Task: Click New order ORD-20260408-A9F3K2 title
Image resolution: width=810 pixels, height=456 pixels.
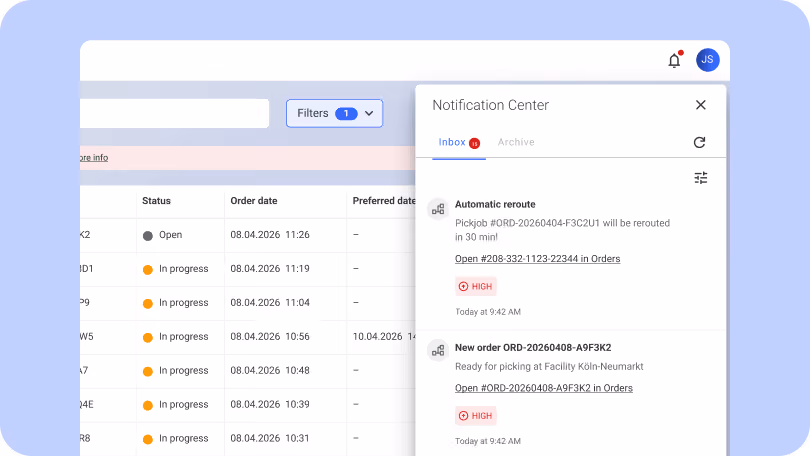Action: pyautogui.click(x=533, y=348)
